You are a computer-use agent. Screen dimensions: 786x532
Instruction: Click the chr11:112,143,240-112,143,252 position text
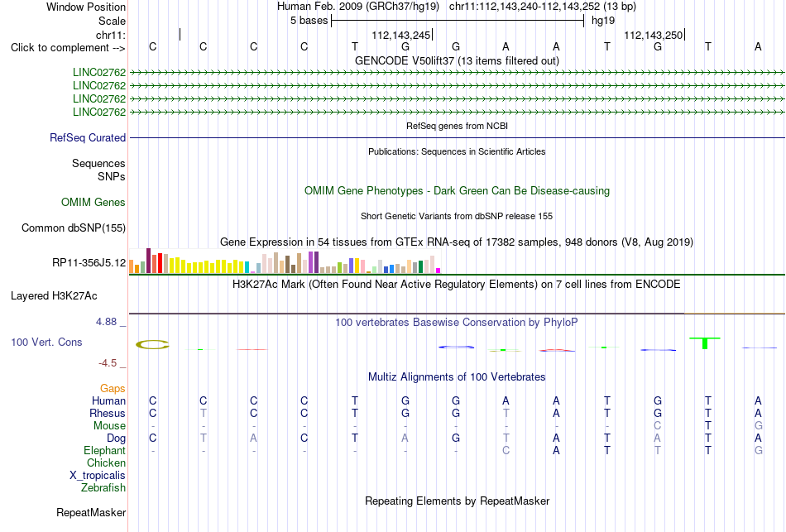543,7
